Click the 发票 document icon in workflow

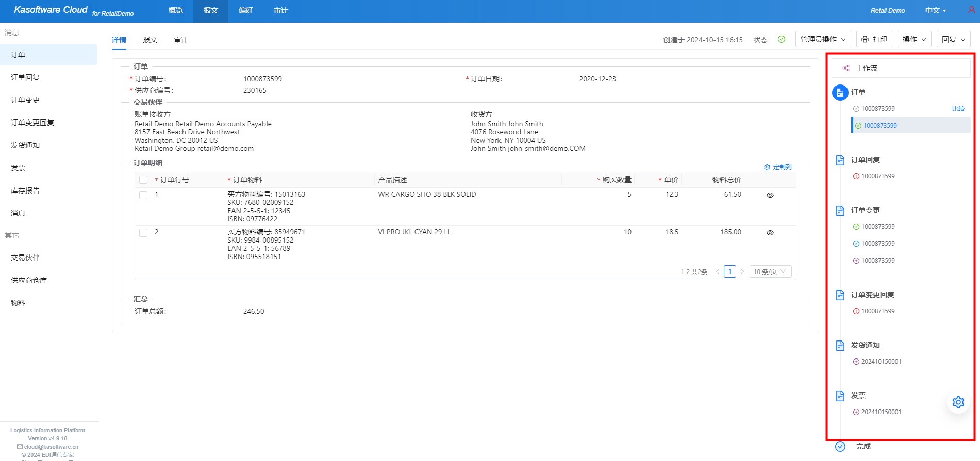coord(840,396)
